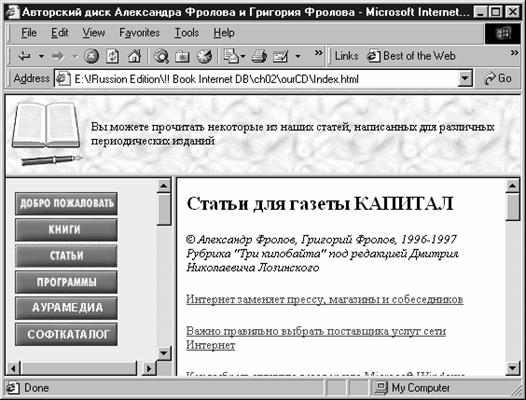Click inside the Address input field
The height and width of the screenshot is (400, 526).
click(x=257, y=79)
